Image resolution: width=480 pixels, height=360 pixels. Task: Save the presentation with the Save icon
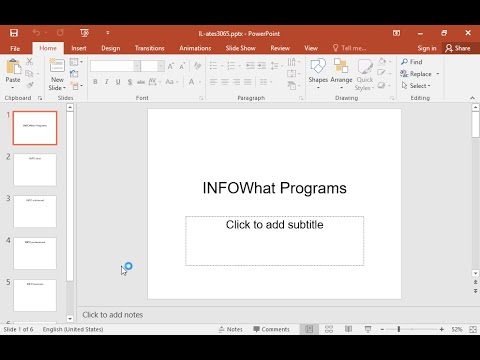14,33
